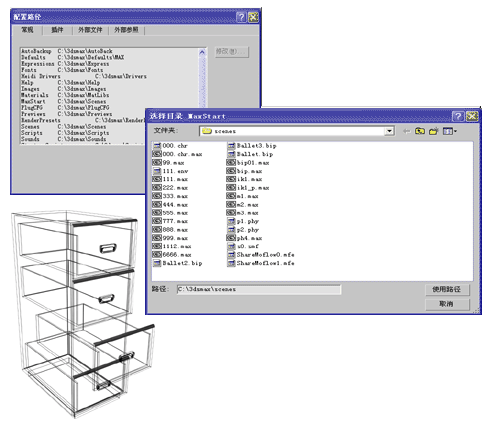
Task: Click the max icon of 777.max
Action: (x=157, y=221)
